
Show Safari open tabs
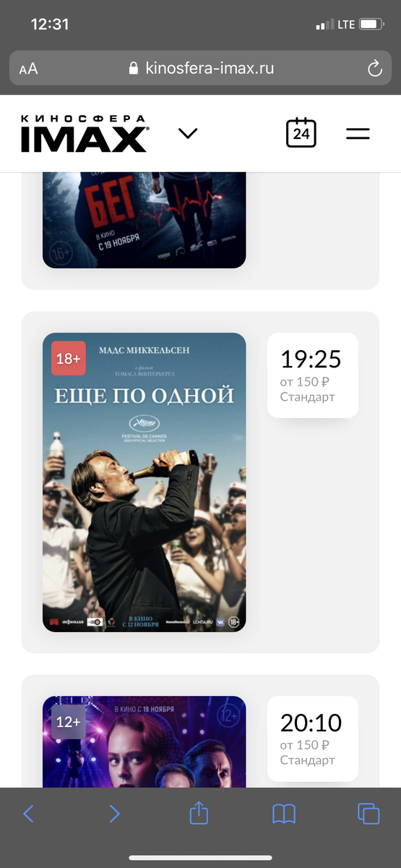click(368, 814)
